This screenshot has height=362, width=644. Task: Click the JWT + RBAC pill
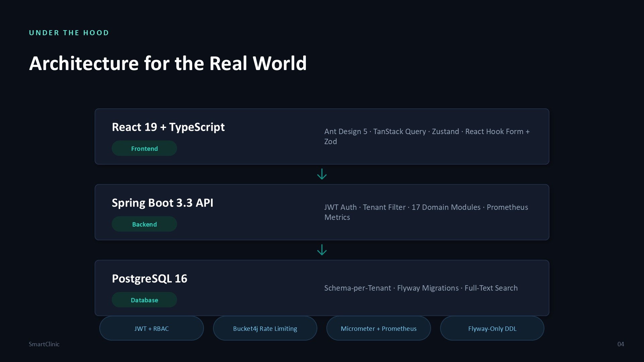point(152,328)
